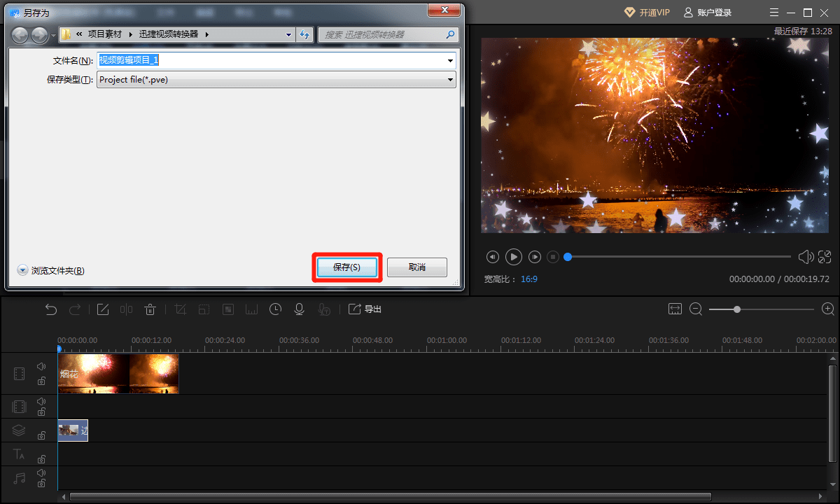Click the 保存(S) button
Screen dimensions: 840x504
(x=346, y=267)
